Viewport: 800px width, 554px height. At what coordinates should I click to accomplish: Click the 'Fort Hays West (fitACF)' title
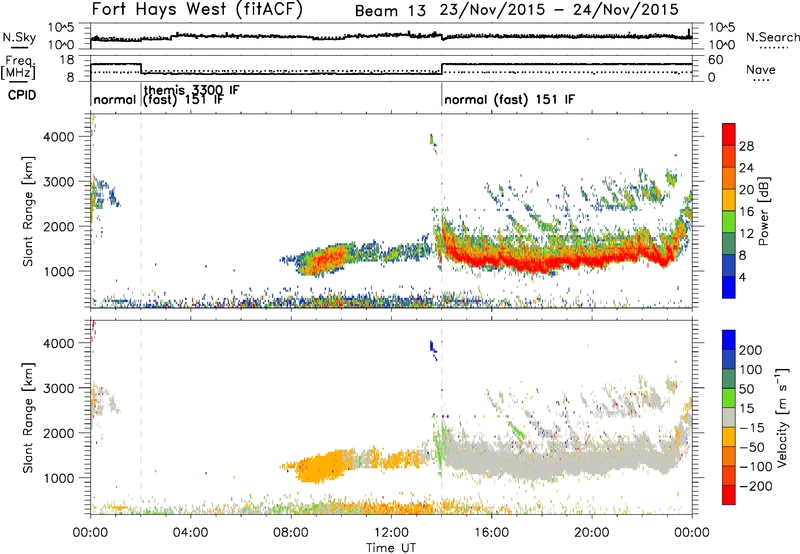pos(196,9)
